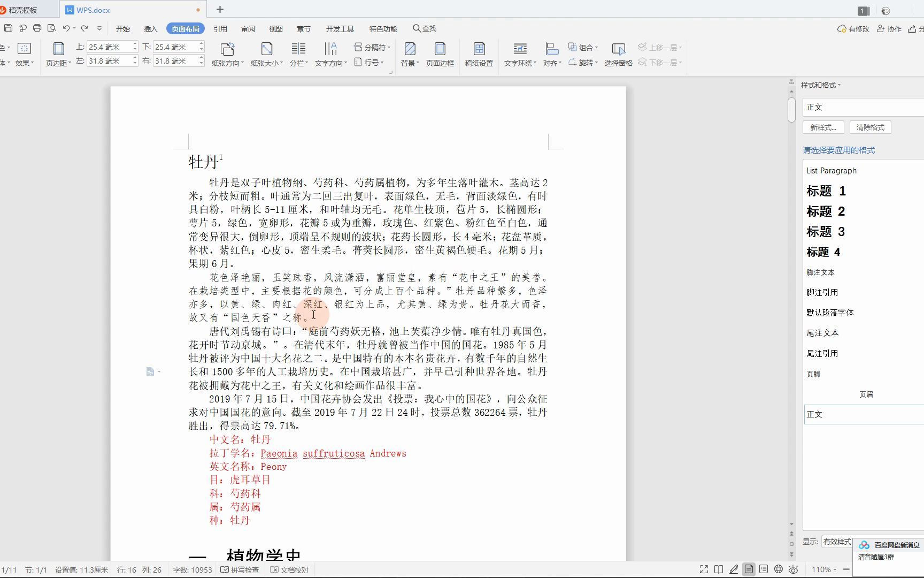This screenshot has width=924, height=578.
Task: Open the 特色功能 special features tab
Action: click(x=383, y=29)
